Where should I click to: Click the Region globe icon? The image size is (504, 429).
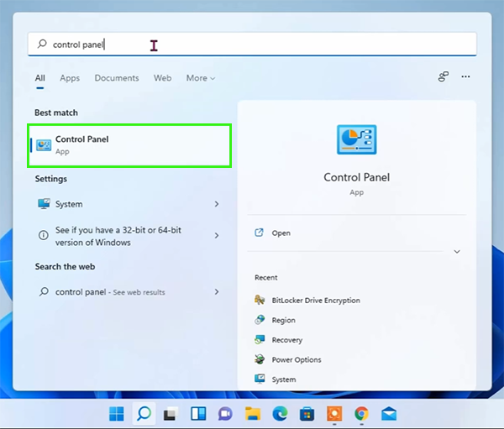[260, 320]
